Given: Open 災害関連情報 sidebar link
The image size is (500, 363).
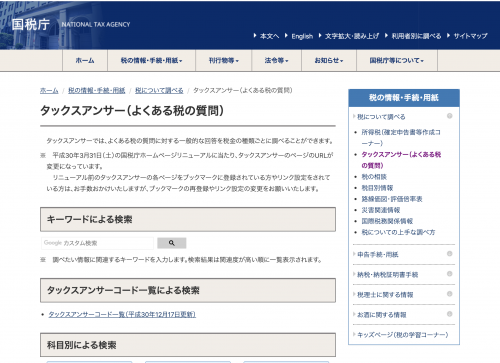Looking at the screenshot, I should coord(381,210).
